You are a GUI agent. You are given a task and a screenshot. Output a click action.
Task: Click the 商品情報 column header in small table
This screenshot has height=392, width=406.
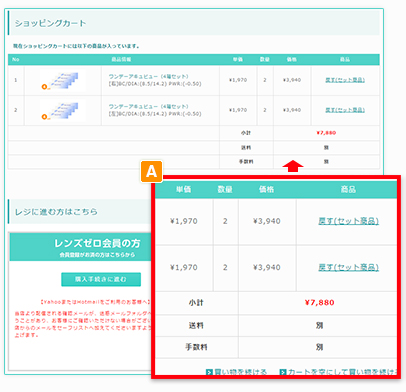[x=121, y=59]
